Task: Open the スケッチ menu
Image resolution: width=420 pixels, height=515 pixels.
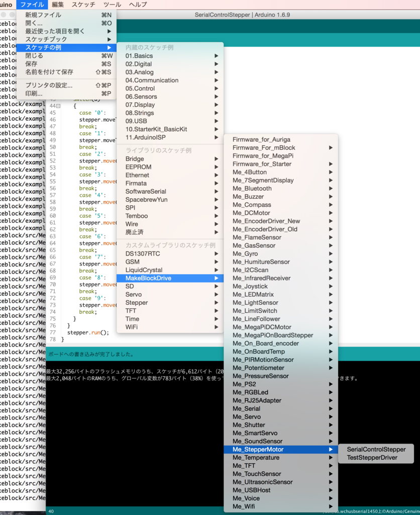Action: coord(83,5)
